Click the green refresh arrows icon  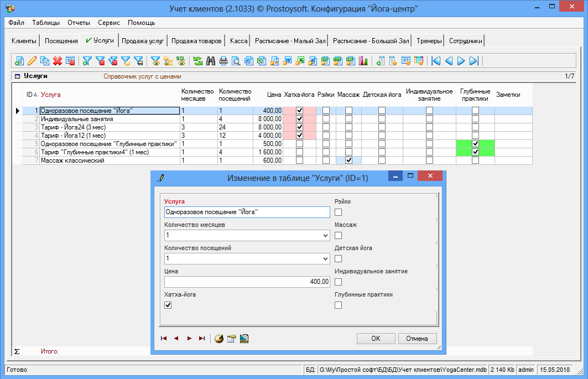tap(198, 61)
